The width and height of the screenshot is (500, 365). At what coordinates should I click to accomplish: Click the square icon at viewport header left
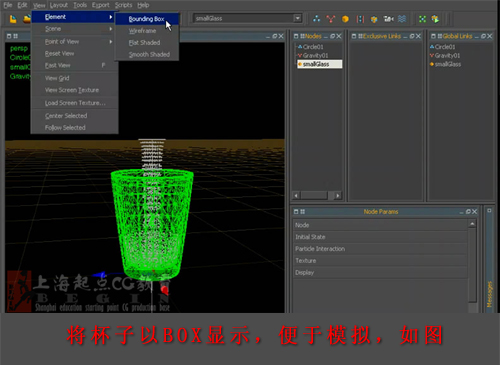9,36
